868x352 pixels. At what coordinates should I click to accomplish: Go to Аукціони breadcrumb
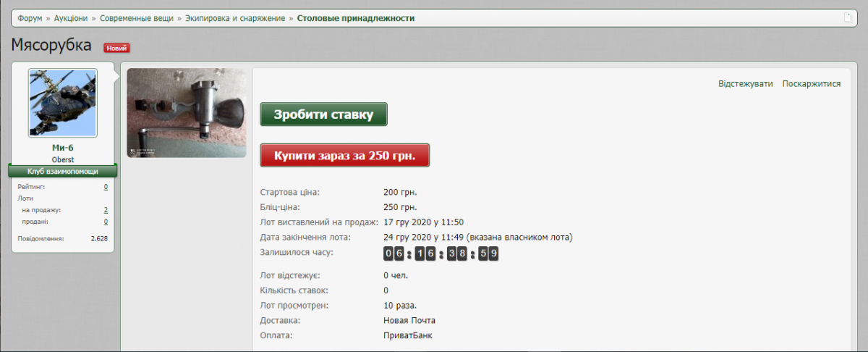pos(71,18)
